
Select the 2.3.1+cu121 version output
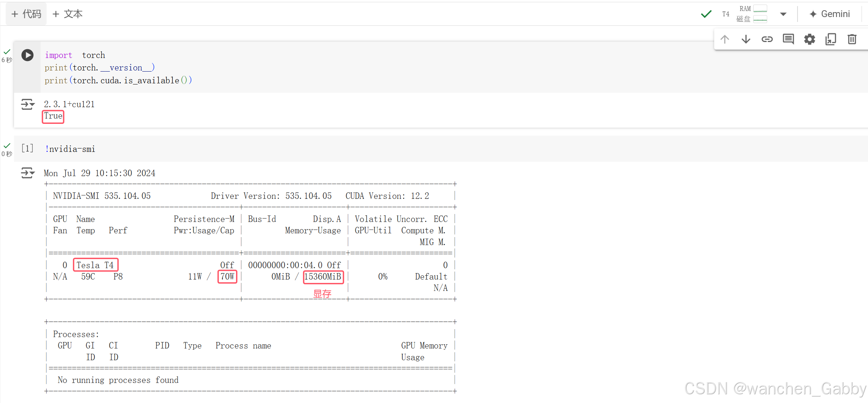69,104
